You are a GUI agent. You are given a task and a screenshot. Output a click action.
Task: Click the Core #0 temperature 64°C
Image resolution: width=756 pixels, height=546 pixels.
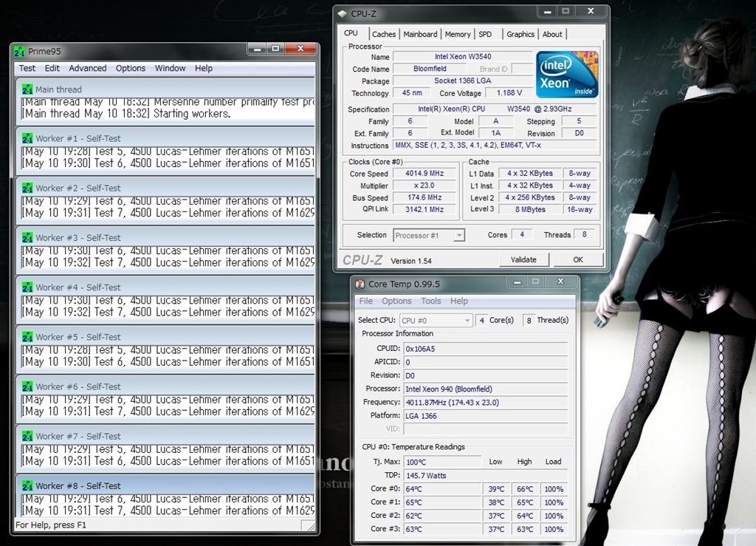[443, 489]
